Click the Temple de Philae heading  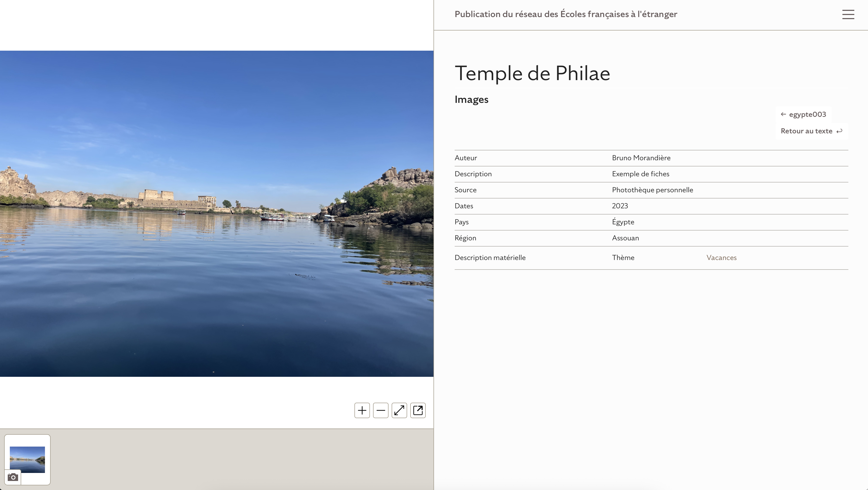(x=532, y=73)
